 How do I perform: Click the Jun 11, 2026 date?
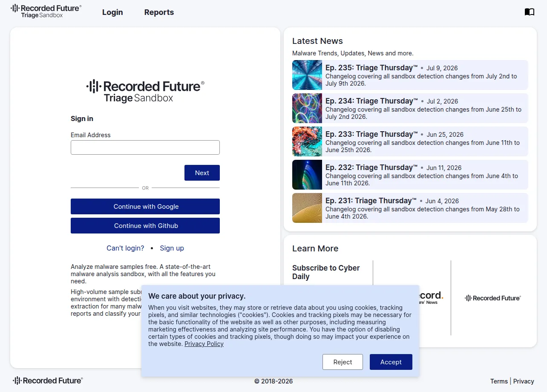[444, 168]
